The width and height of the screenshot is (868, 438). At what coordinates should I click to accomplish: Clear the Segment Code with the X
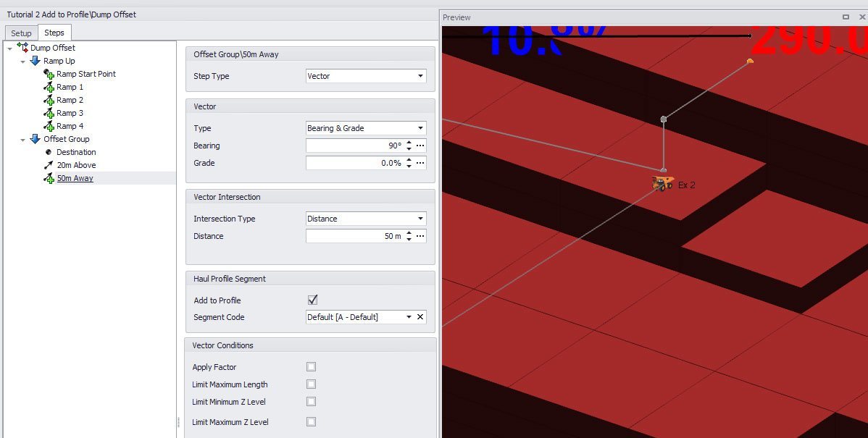point(420,317)
